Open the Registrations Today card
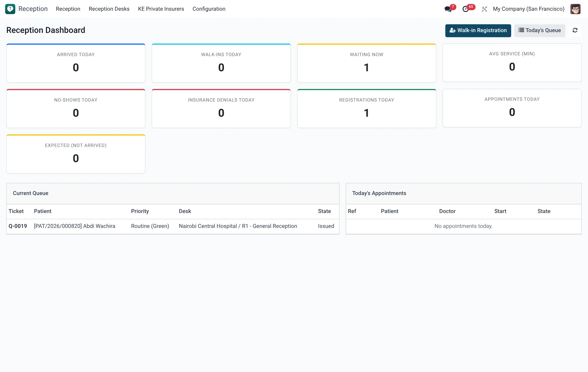This screenshot has width=588, height=372. 366,108
